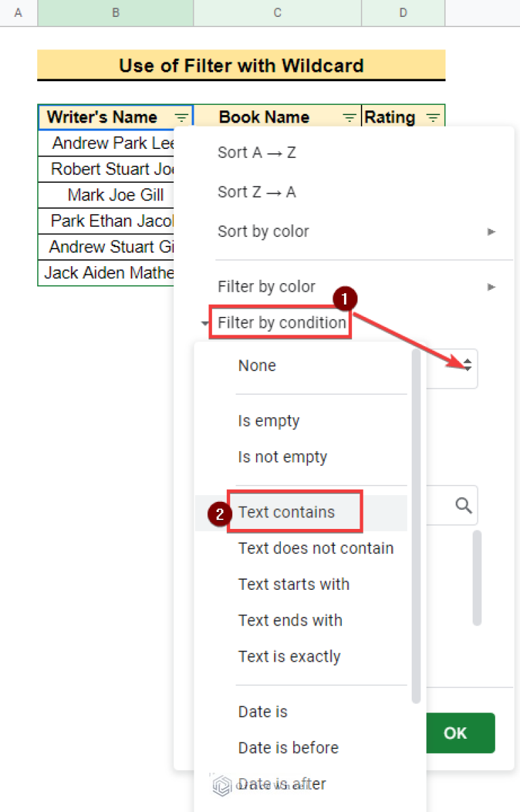Choose the Text contains condition
Viewport: 520px width, 812px height.
point(286,512)
